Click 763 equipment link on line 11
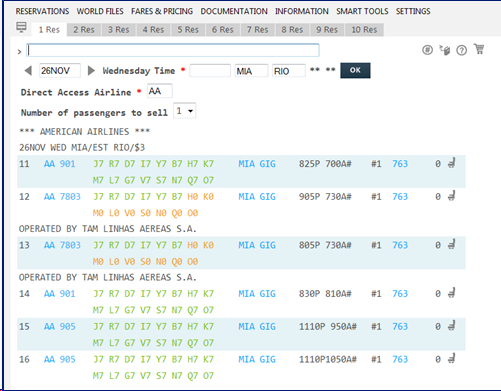 (x=400, y=164)
